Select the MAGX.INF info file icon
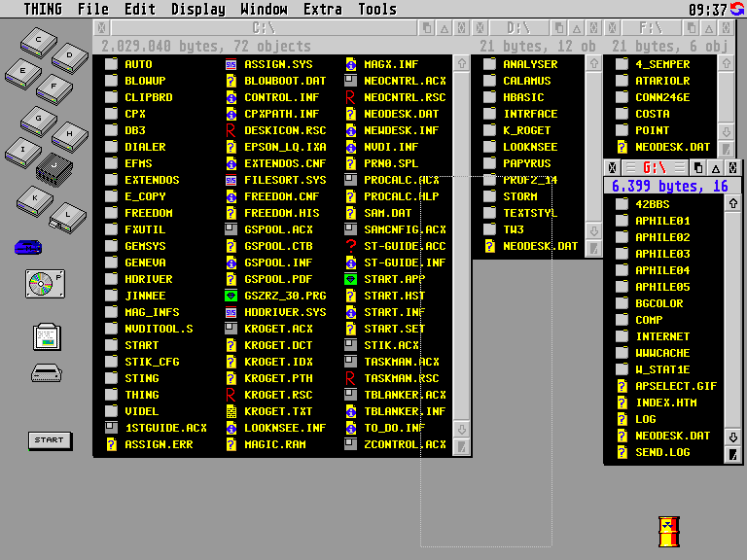This screenshot has height=560, width=747. click(350, 64)
